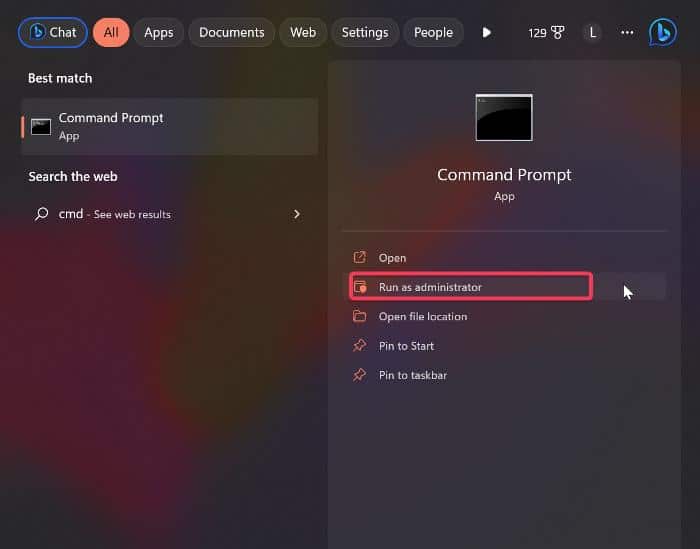
Task: Click the folder icon for Open file location
Action: pyautogui.click(x=359, y=316)
